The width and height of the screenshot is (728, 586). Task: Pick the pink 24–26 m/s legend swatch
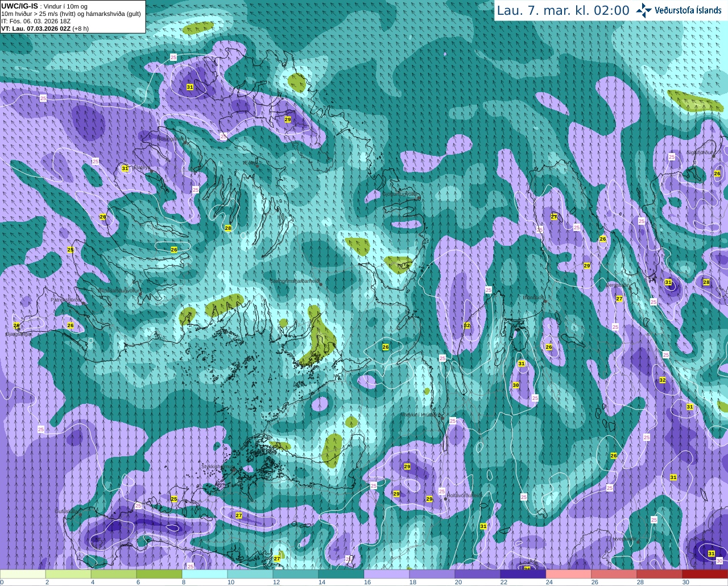(x=569, y=574)
